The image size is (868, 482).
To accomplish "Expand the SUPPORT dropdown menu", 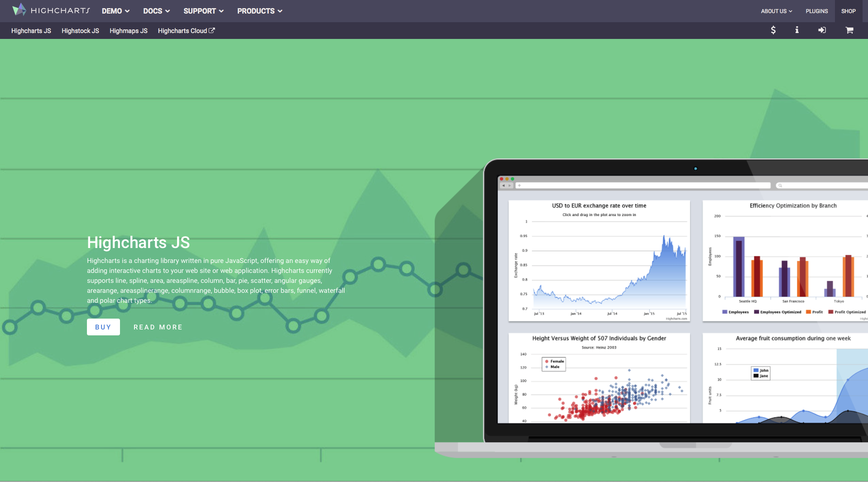I will [203, 11].
